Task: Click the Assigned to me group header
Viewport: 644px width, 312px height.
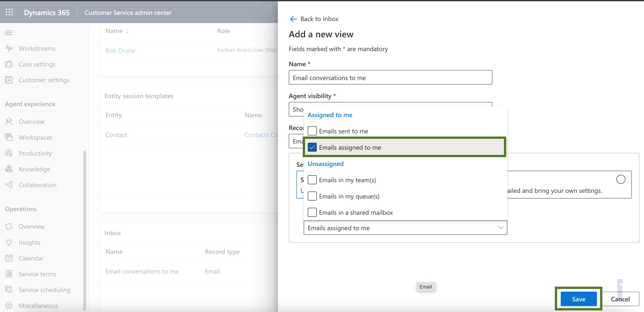Action: point(330,115)
